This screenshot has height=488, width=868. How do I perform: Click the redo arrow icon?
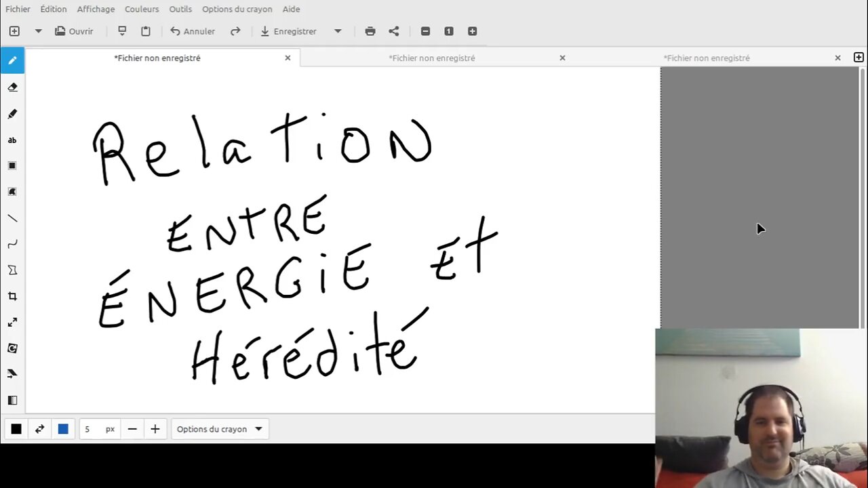click(x=235, y=31)
